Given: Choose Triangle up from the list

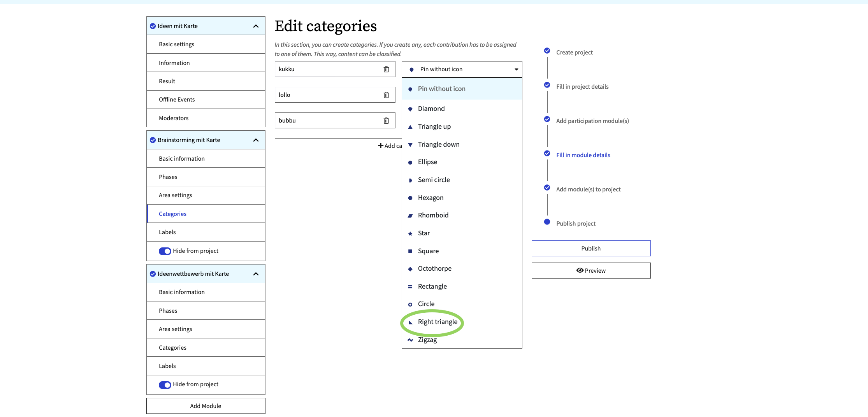Looking at the screenshot, I should point(462,126).
